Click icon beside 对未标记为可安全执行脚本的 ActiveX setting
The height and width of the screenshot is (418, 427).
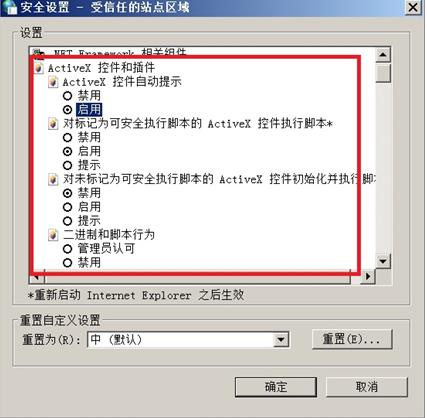pos(53,179)
